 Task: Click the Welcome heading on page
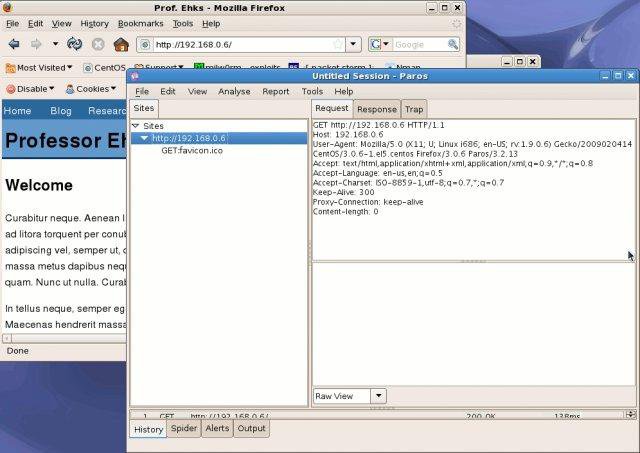pos(39,185)
